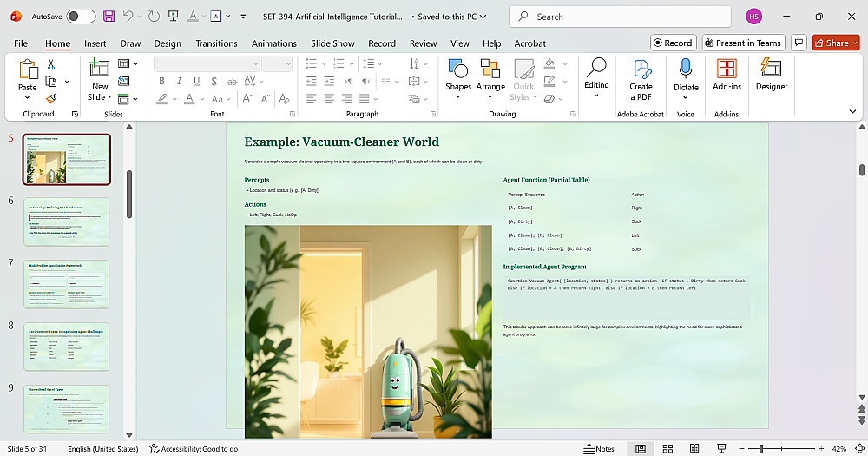868x456 pixels.
Task: Click the Cut scissors icon
Action: click(x=51, y=64)
